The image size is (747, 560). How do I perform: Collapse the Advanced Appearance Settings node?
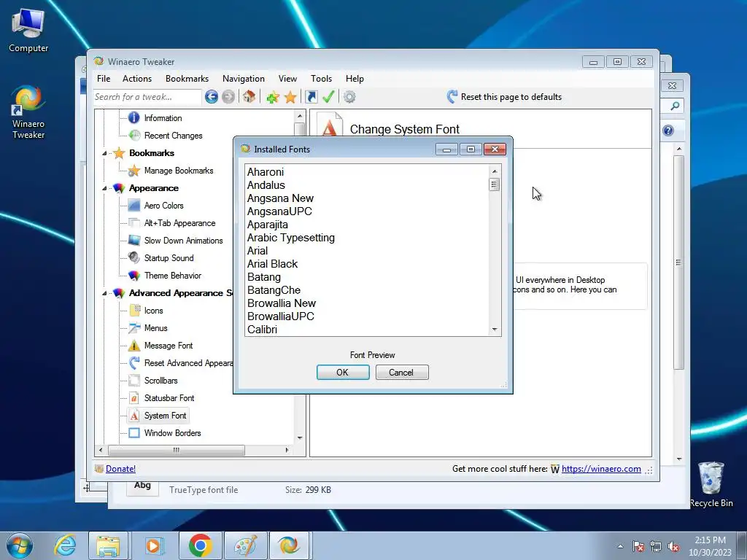pyautogui.click(x=104, y=293)
